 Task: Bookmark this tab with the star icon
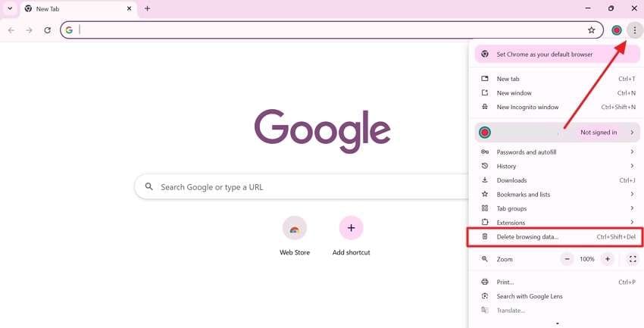click(592, 30)
